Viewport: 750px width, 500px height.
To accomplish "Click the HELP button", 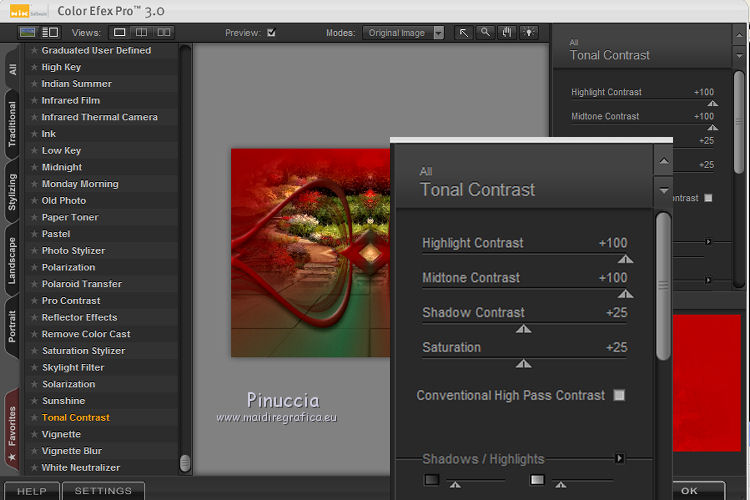I will click(x=31, y=491).
